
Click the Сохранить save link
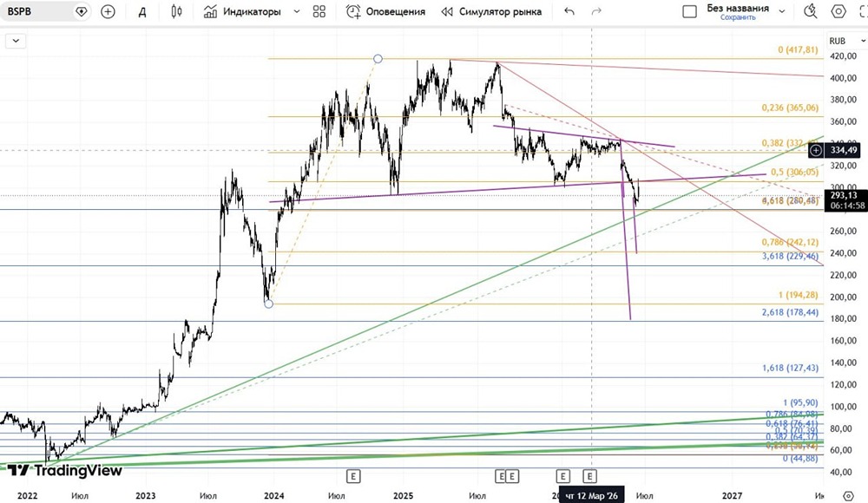(738, 17)
